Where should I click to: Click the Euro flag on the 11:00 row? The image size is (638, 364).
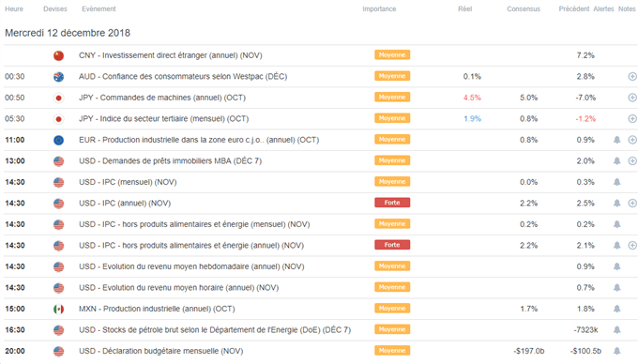click(x=58, y=141)
